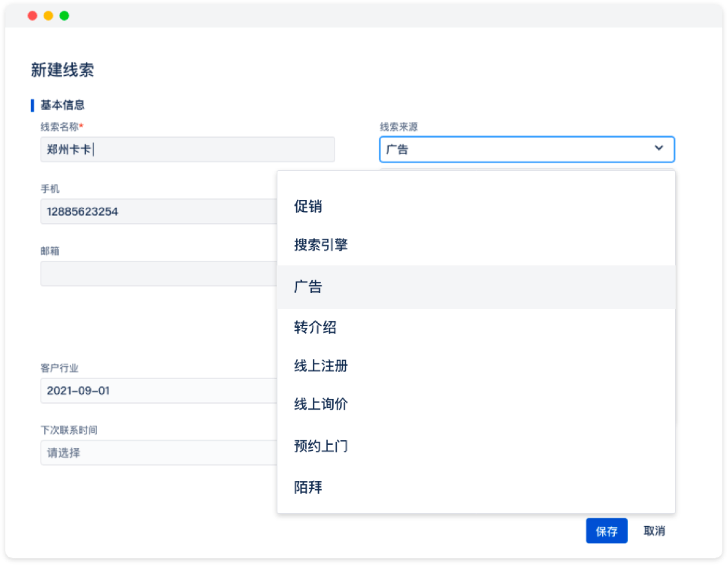
Task: Open the 下次联系时间 请选择 picker
Action: pos(159,453)
